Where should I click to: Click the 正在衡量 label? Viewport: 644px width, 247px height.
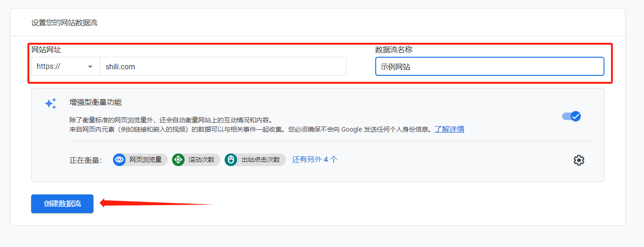pyautogui.click(x=86, y=160)
